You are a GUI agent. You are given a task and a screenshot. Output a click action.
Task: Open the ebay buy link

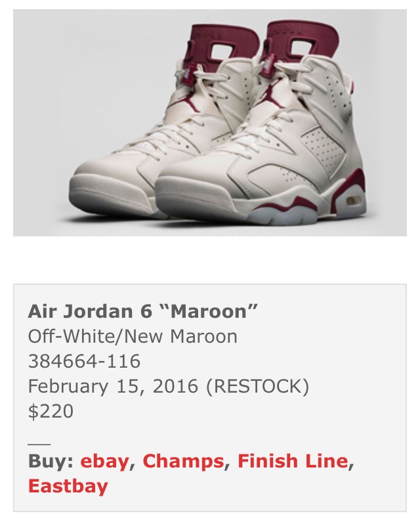point(104,462)
